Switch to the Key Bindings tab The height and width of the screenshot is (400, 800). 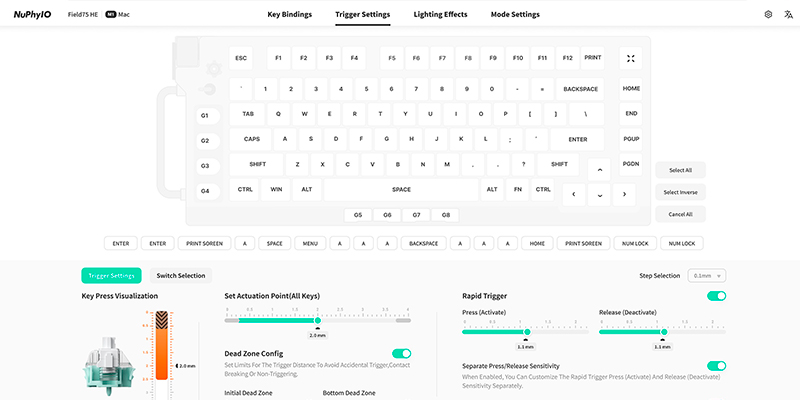coord(290,15)
